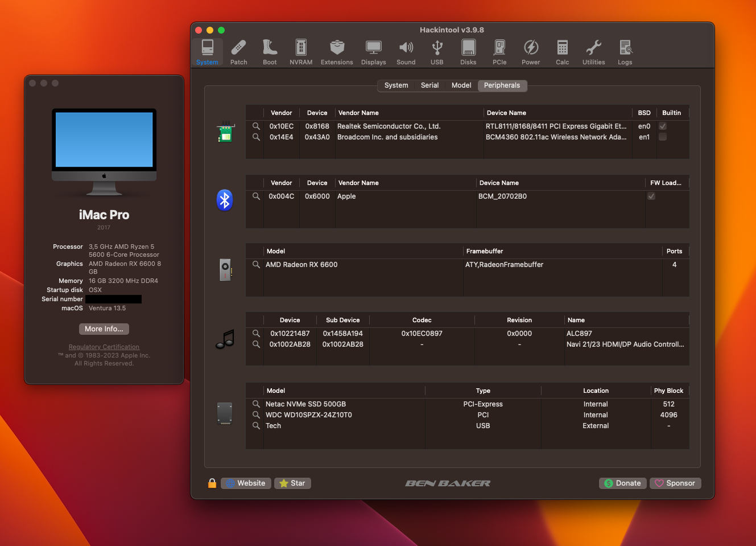
Task: Sort audio table by Codec column
Action: (x=422, y=320)
